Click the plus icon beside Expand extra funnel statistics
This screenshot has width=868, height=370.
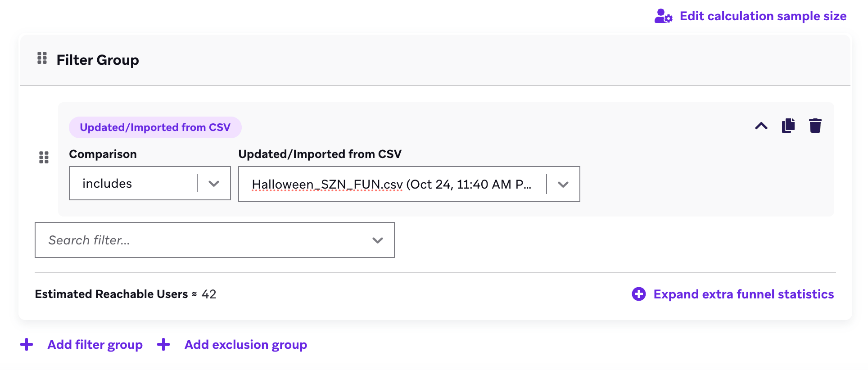[638, 293]
